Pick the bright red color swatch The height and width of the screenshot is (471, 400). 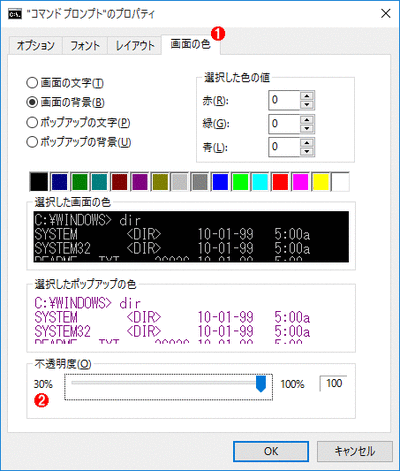coord(280,182)
